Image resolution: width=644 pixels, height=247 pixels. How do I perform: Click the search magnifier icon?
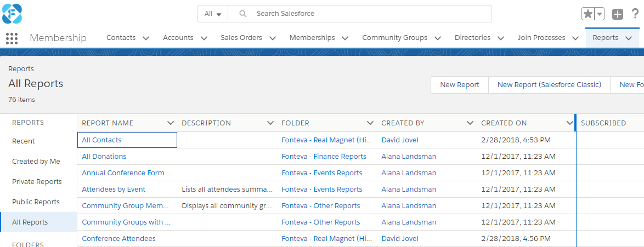click(243, 14)
